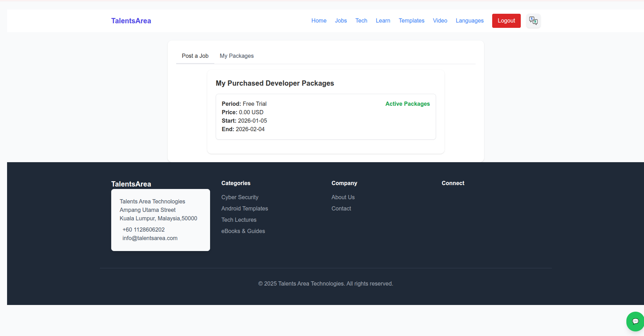Open the Learn page from navigation
The width and height of the screenshot is (644, 336).
tap(383, 21)
